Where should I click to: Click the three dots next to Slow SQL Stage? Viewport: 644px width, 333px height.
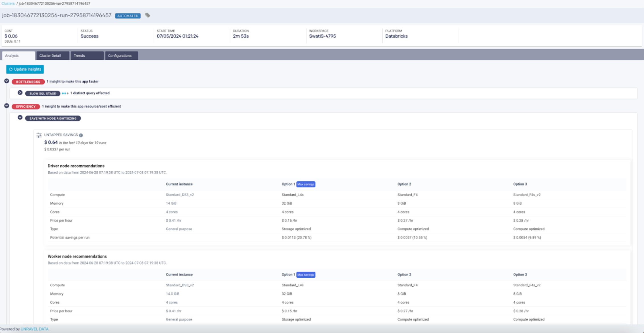(x=65, y=93)
